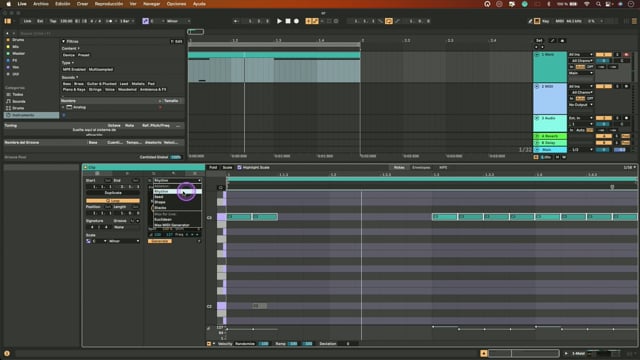This screenshot has width=640, height=360.
Task: Open the Navegar menu
Action: coord(151,4)
